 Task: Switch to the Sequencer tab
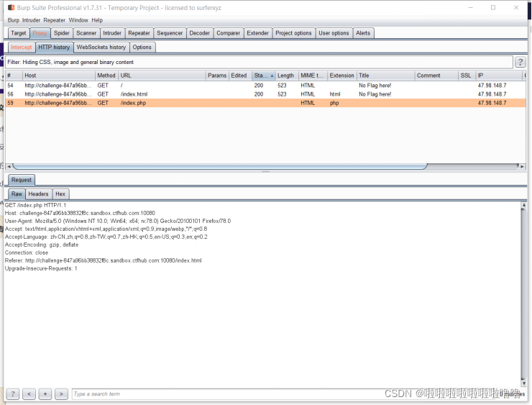(170, 33)
